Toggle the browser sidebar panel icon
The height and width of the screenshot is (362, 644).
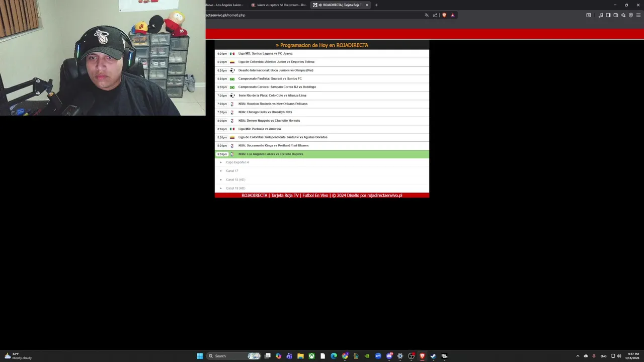608,15
